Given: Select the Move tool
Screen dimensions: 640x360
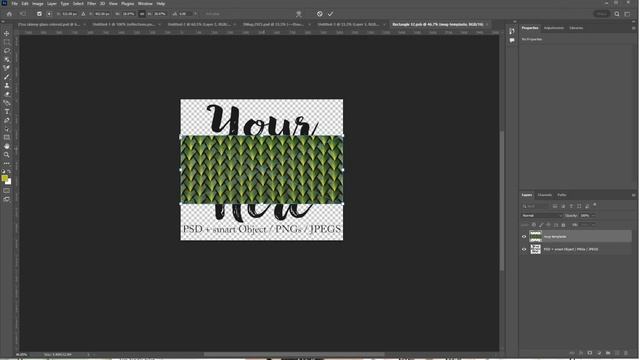Looking at the screenshot, I should pos(7,33).
